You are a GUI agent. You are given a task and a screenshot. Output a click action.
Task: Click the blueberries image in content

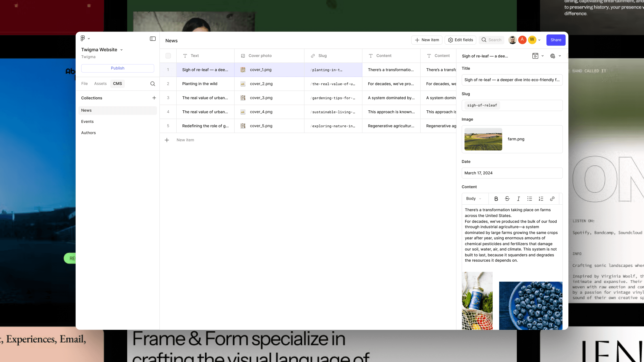click(x=531, y=305)
